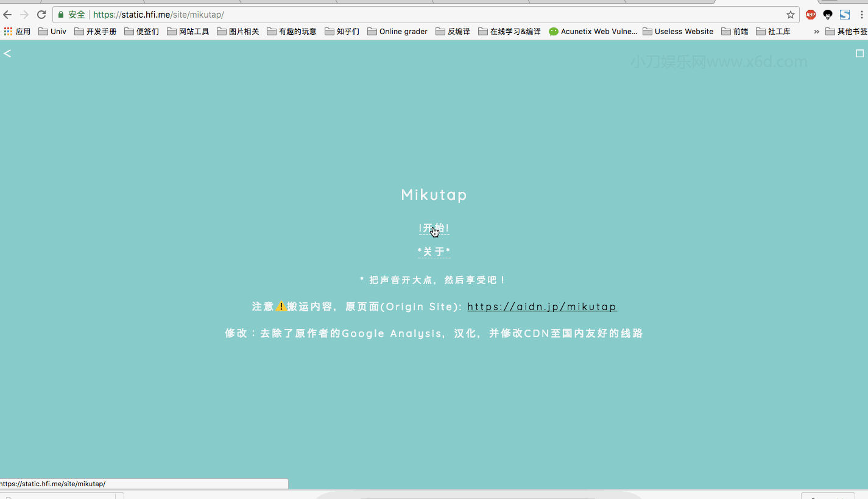
Task: Click the Adblock Plus extension icon
Action: [x=810, y=14]
